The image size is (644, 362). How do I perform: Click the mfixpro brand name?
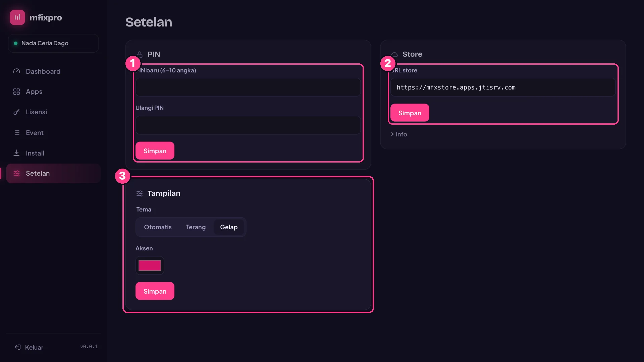(x=46, y=17)
